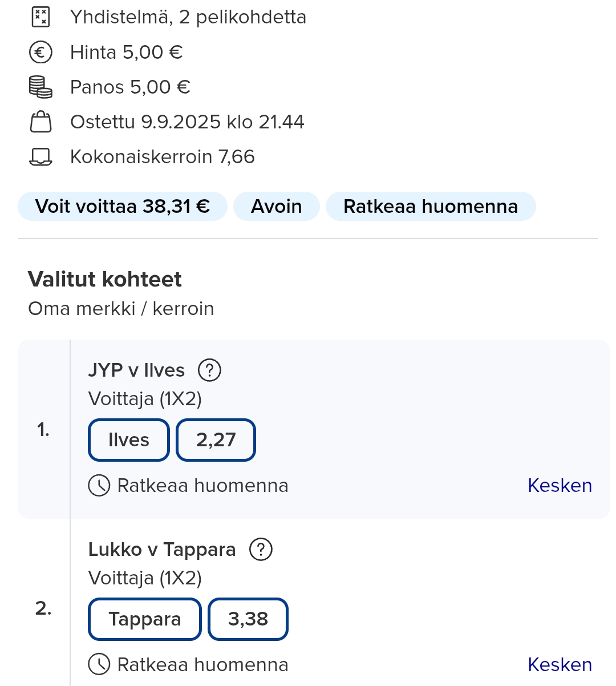
Task: Click the Voit voittaa 38,31 € chip
Action: tap(123, 206)
